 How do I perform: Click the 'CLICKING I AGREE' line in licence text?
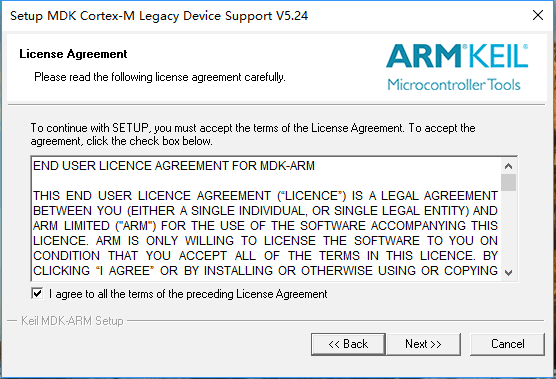coord(265,271)
